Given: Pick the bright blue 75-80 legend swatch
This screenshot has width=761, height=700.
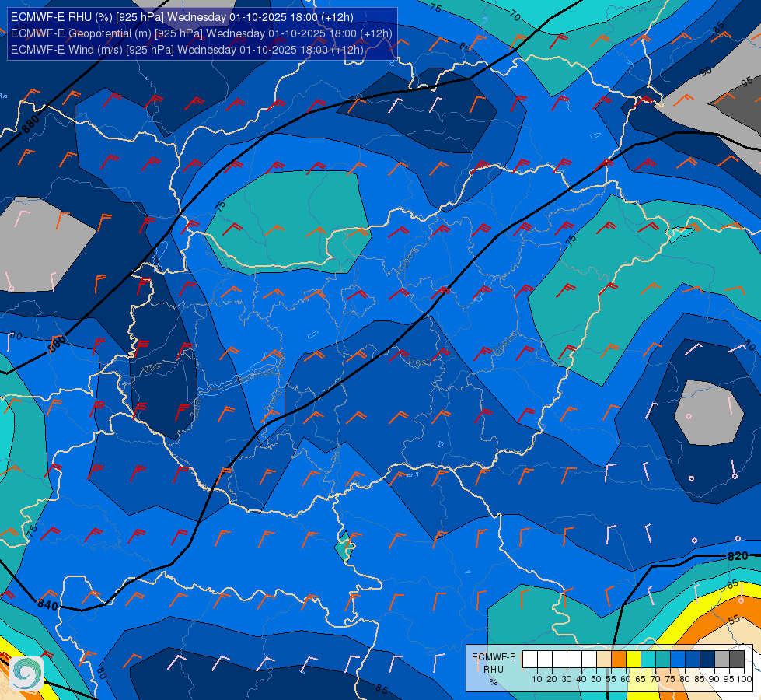Looking at the screenshot, I should click(x=678, y=659).
